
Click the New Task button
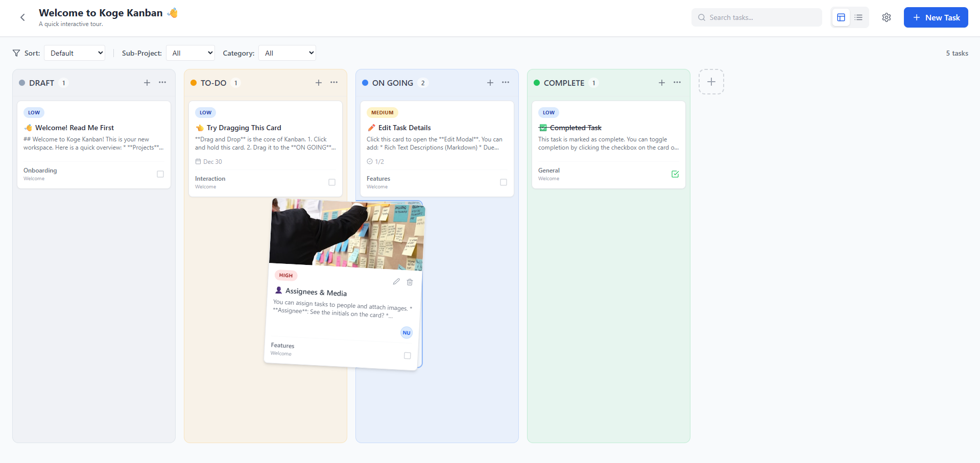[936, 17]
